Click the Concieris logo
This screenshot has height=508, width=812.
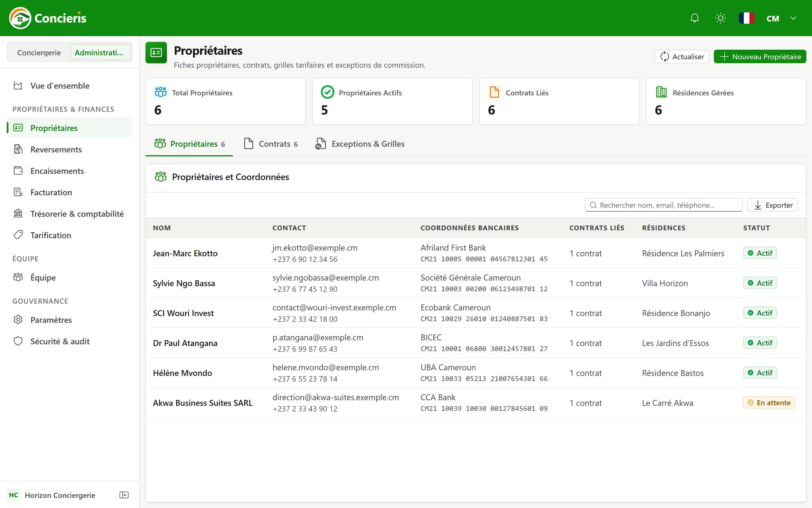tap(48, 18)
